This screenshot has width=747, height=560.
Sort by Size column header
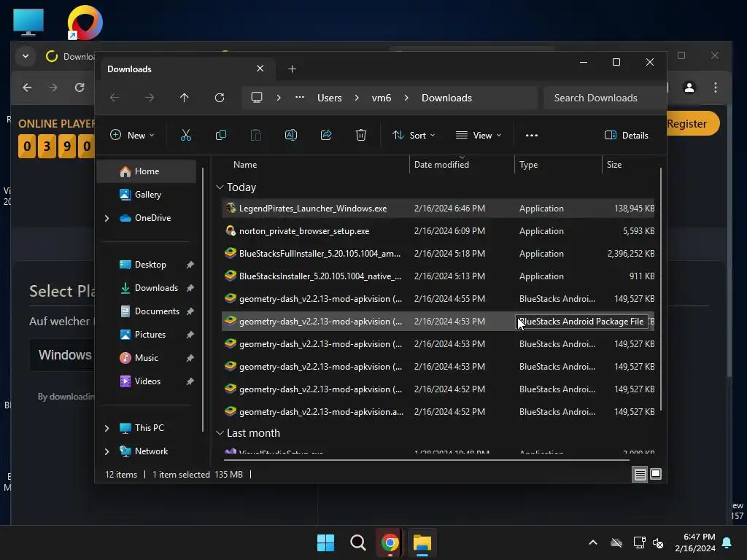(614, 165)
